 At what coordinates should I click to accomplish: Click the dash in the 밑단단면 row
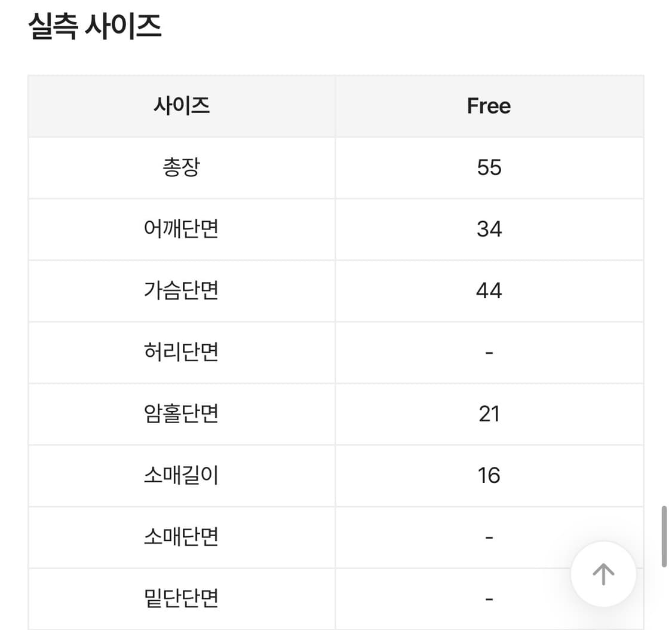(x=489, y=598)
